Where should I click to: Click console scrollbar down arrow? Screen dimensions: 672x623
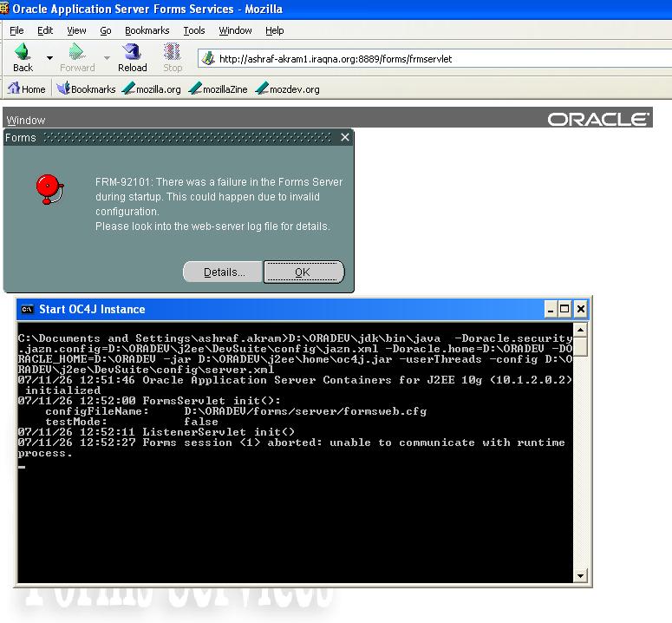pyautogui.click(x=580, y=576)
